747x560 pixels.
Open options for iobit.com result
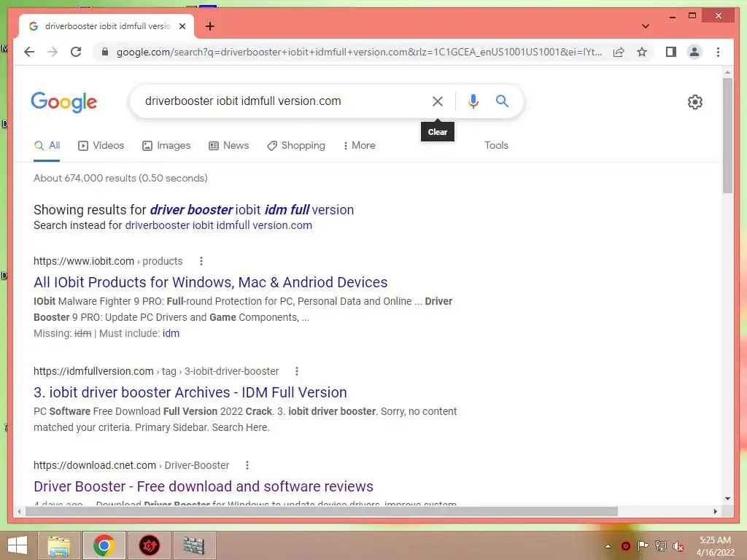tap(201, 261)
